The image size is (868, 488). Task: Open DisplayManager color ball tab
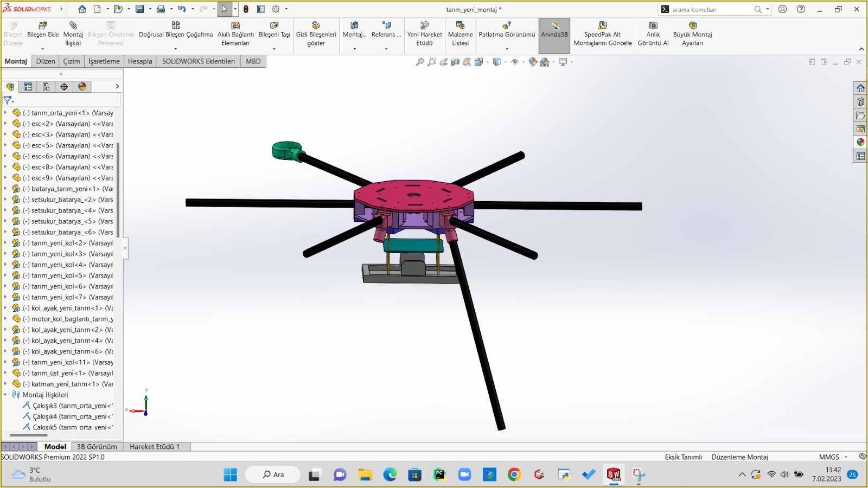[x=82, y=87]
